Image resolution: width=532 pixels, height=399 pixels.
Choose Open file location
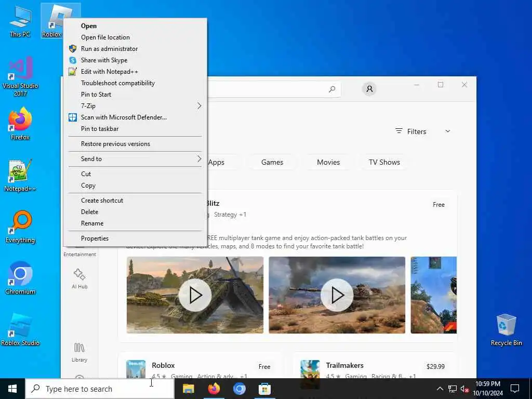[136, 37]
